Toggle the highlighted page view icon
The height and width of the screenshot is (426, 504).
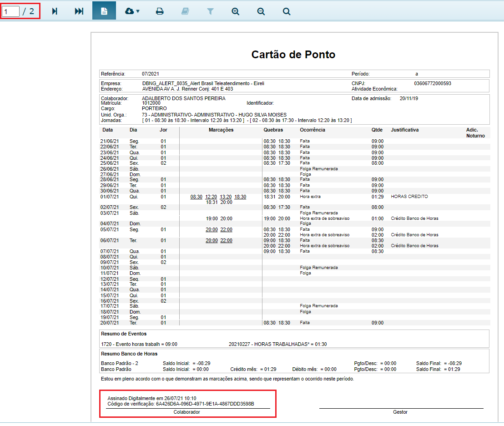pos(104,11)
